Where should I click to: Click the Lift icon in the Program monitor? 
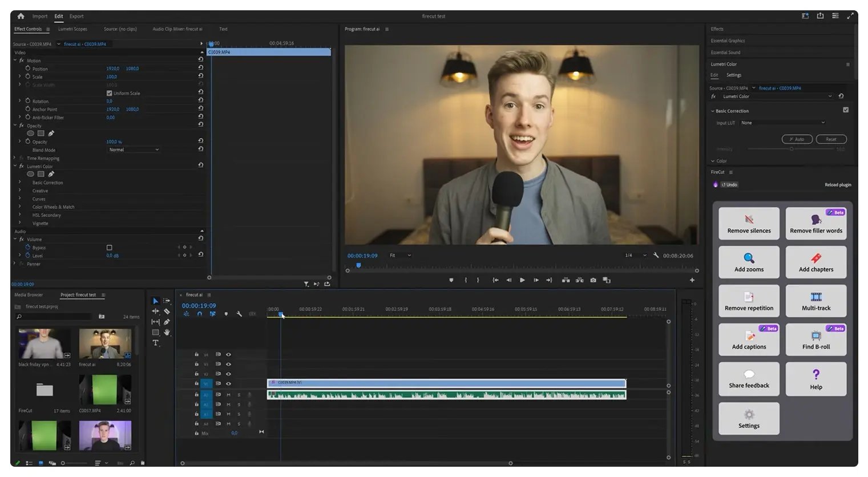(x=566, y=280)
